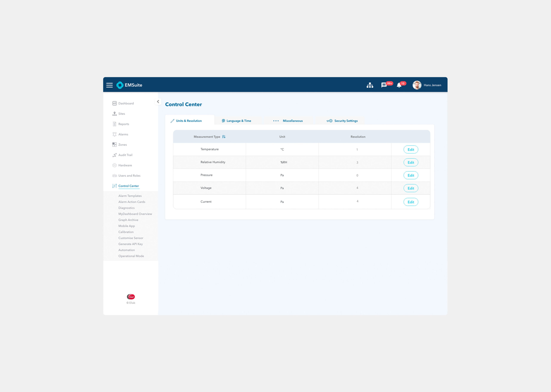Go to Alarms in sidebar

(x=123, y=134)
